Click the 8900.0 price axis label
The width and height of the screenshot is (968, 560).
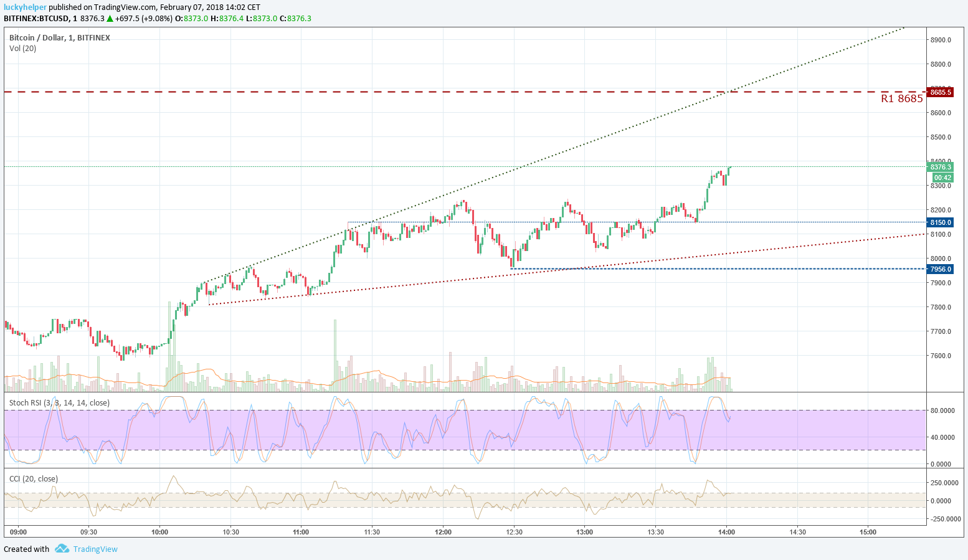[941, 40]
